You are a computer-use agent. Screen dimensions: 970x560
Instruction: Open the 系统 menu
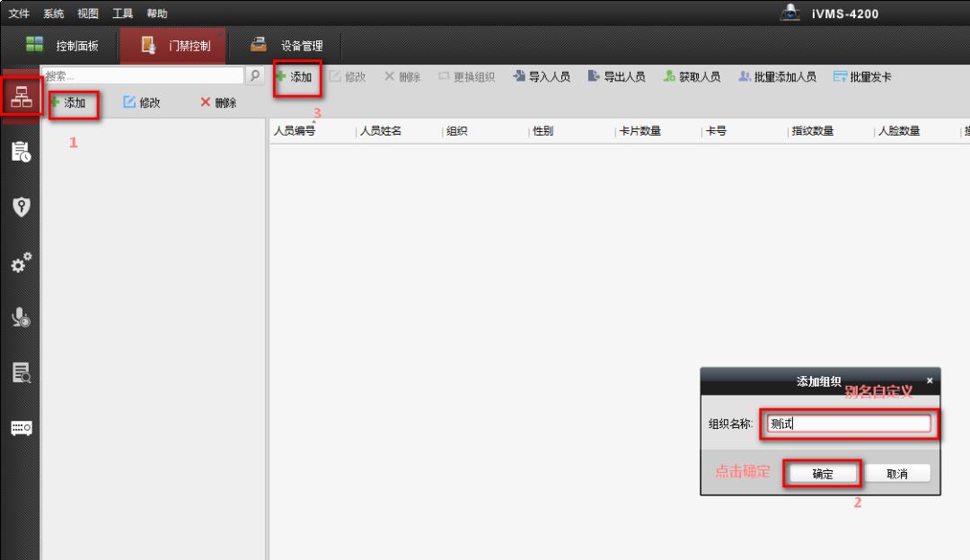(53, 13)
